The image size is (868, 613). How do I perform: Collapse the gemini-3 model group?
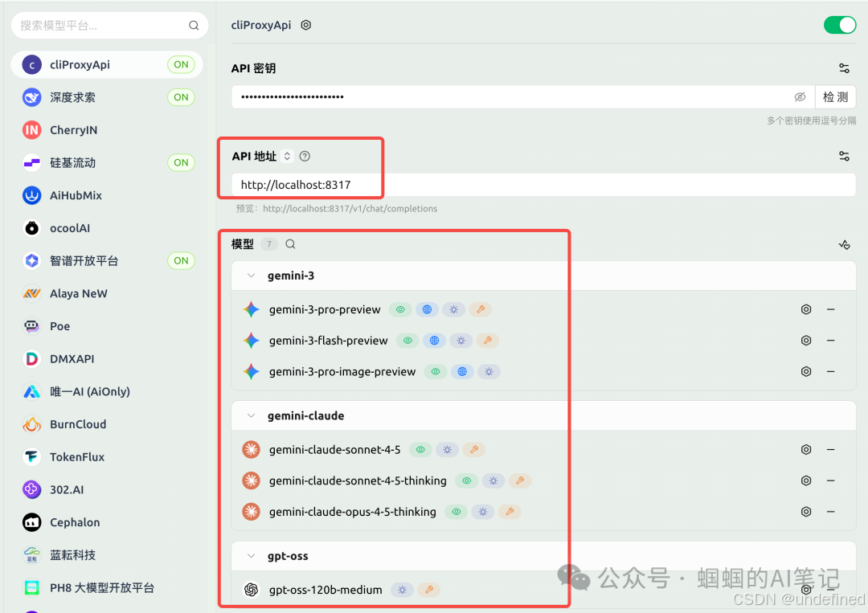(x=251, y=276)
